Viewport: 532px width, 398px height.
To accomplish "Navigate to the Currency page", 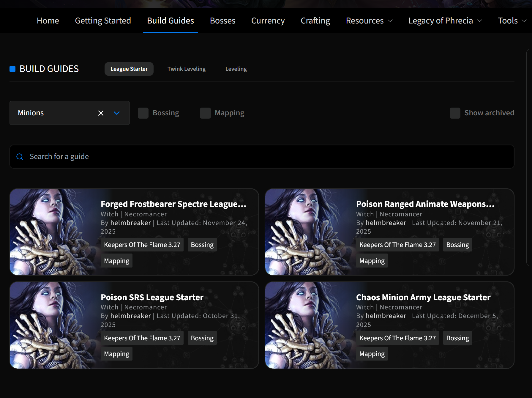I will [x=268, y=21].
